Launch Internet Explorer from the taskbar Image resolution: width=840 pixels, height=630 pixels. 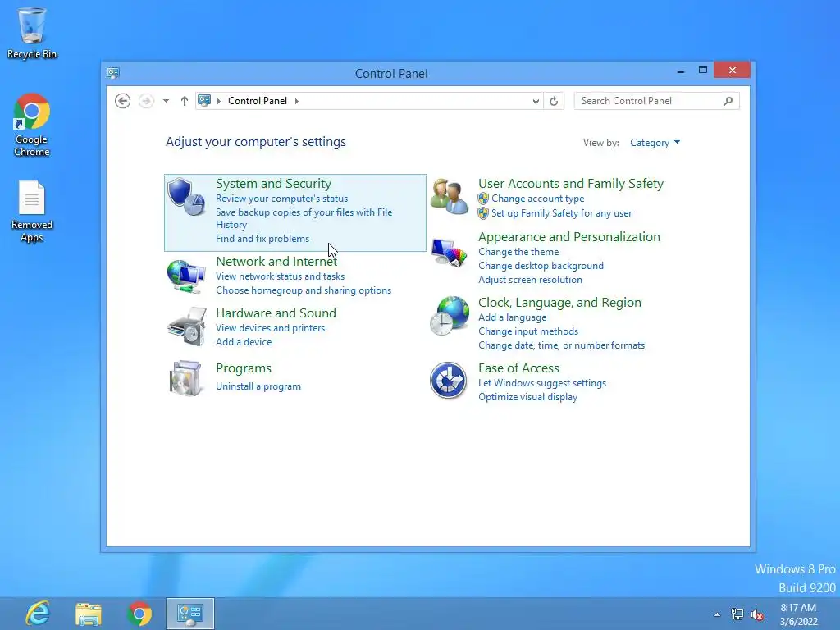[x=38, y=614]
